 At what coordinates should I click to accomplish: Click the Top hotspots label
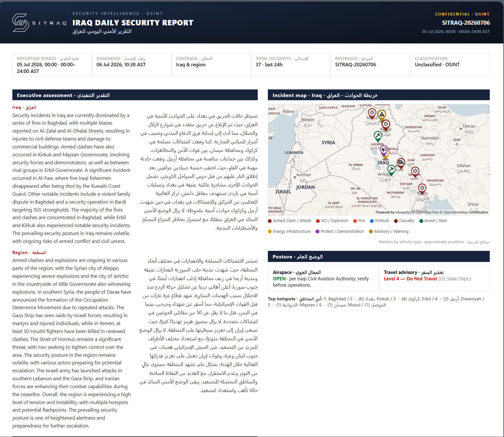tap(295, 299)
